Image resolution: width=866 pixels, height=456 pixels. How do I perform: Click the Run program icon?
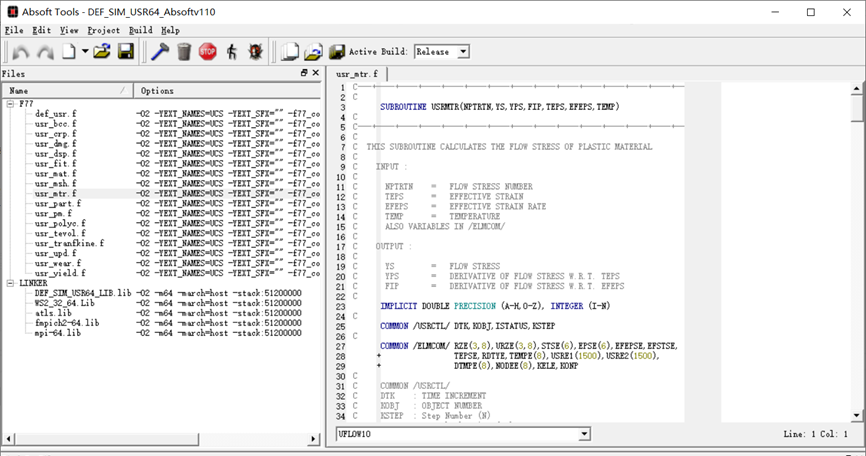pyautogui.click(x=232, y=51)
